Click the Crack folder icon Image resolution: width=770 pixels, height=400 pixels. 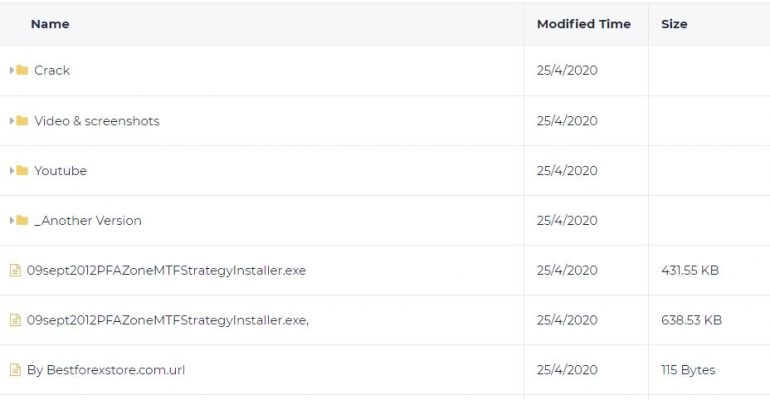(x=22, y=70)
